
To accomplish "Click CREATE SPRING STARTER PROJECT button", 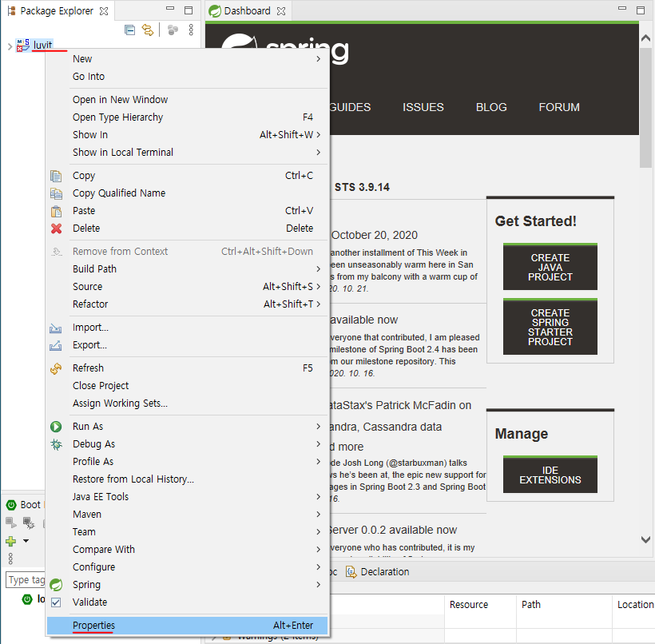I will [550, 327].
